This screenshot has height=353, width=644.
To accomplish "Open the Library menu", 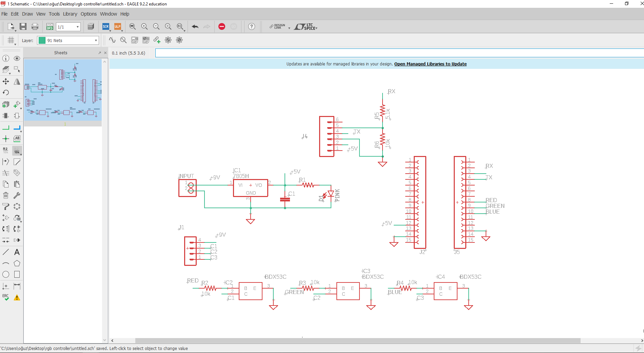I will (x=70, y=14).
